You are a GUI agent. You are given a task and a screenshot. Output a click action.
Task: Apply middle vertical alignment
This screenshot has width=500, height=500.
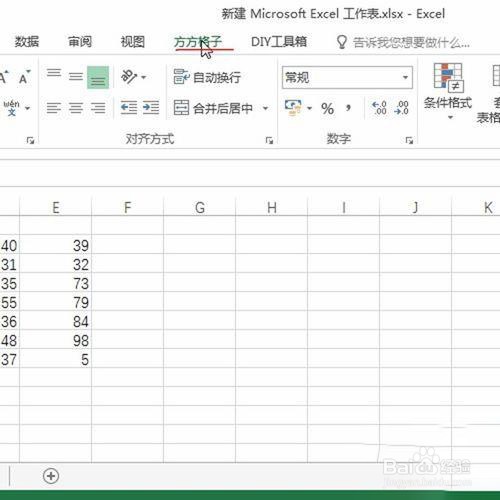pos(76,77)
